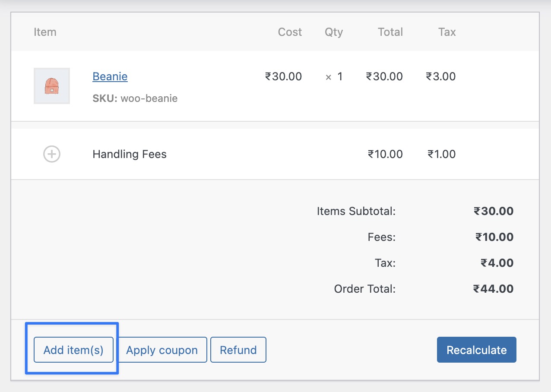Click the Fees ₹10.00 summary amount
551x392 pixels.
point(494,237)
